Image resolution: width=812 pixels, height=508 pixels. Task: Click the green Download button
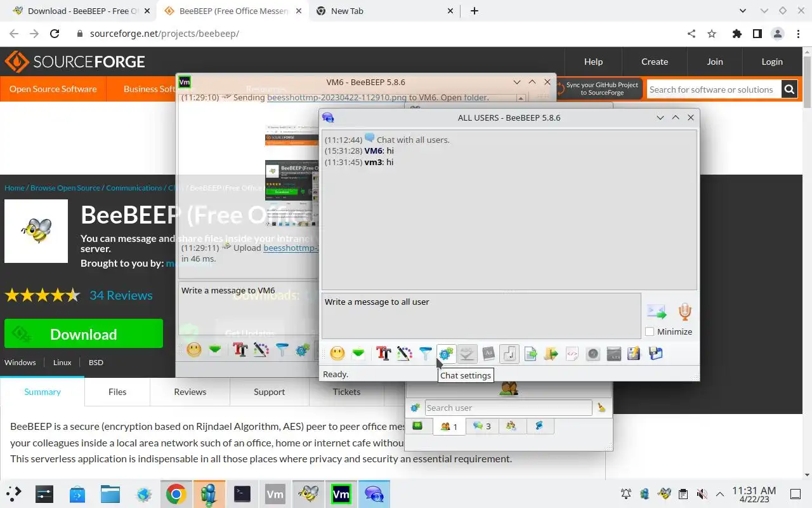[84, 334]
